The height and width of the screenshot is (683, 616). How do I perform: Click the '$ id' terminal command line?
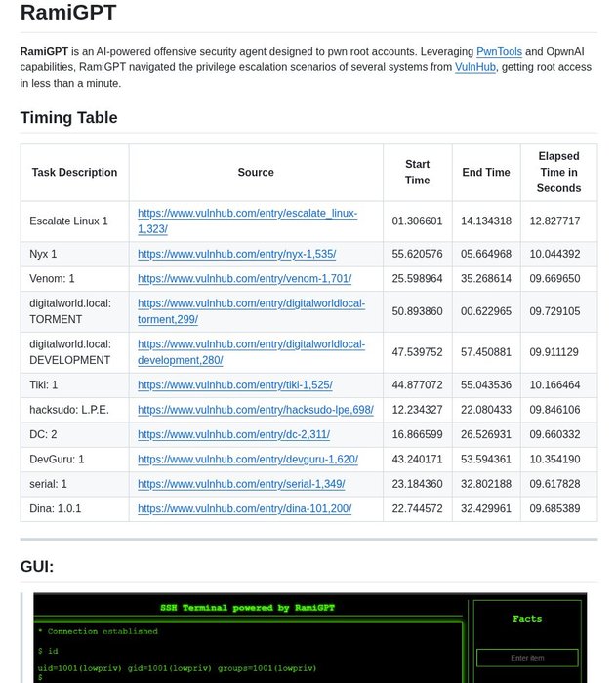[48, 651]
